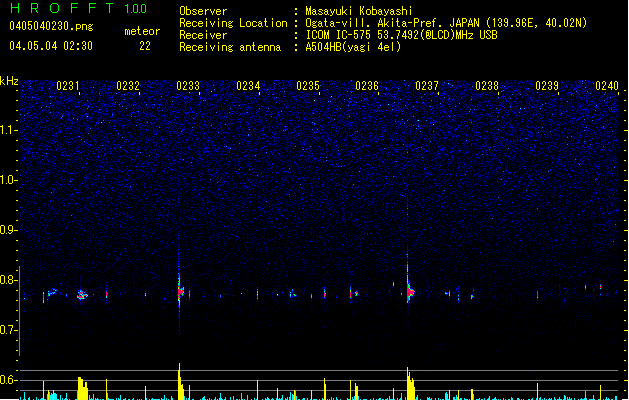629x400 pixels.
Task: Select the filename 0405040230.png
Action: click(51, 26)
